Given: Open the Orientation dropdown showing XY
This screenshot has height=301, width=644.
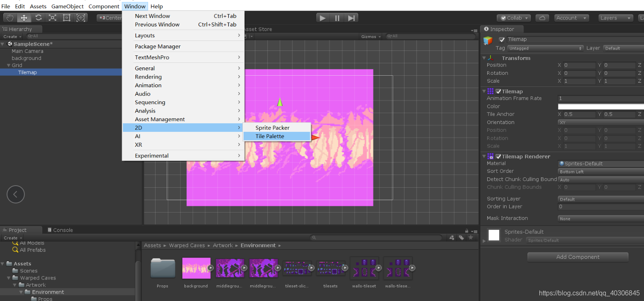Looking at the screenshot, I should coord(601,122).
